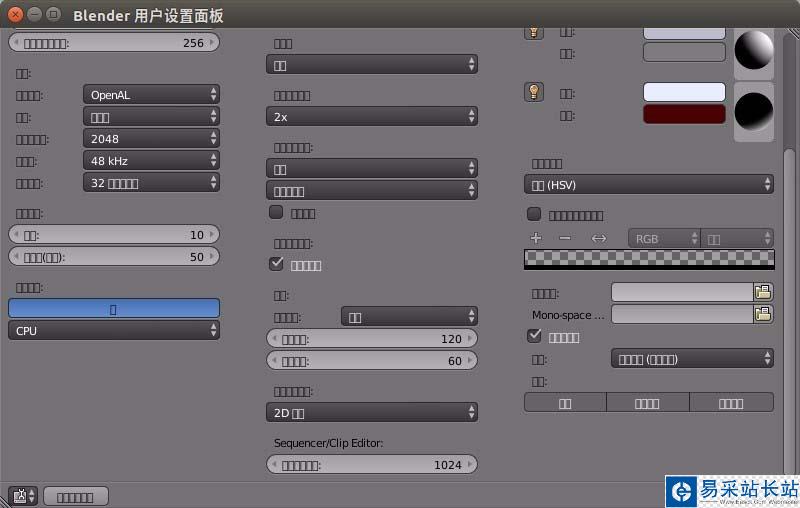Click the "Mono-space ..." label
Screen dimensions: 800x508
tap(568, 315)
